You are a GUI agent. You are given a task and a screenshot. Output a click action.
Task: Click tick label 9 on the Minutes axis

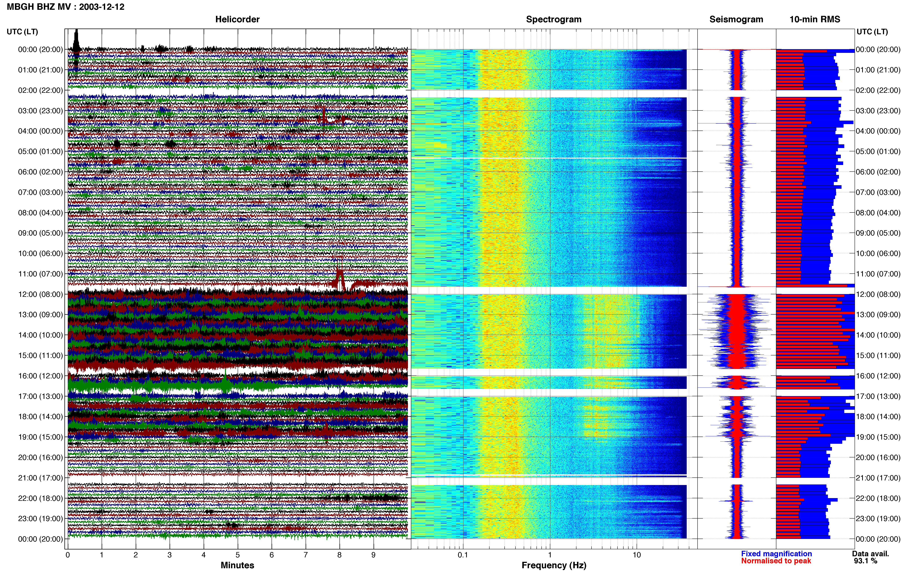tap(373, 555)
